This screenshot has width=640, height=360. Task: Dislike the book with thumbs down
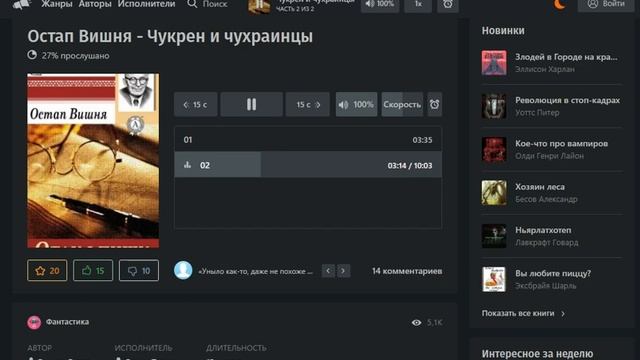coord(139,271)
